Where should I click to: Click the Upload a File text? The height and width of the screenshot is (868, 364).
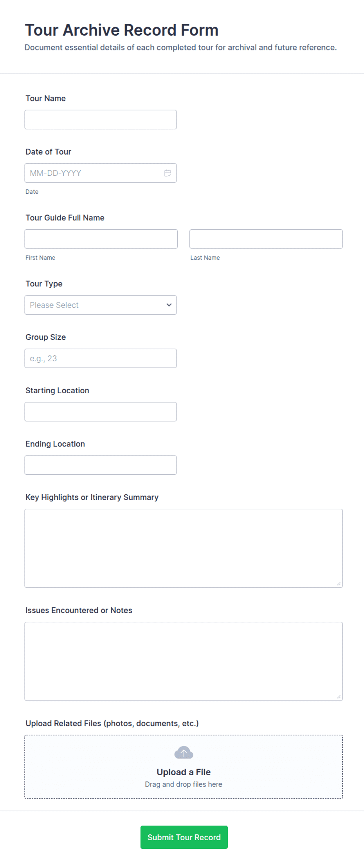pyautogui.click(x=184, y=772)
